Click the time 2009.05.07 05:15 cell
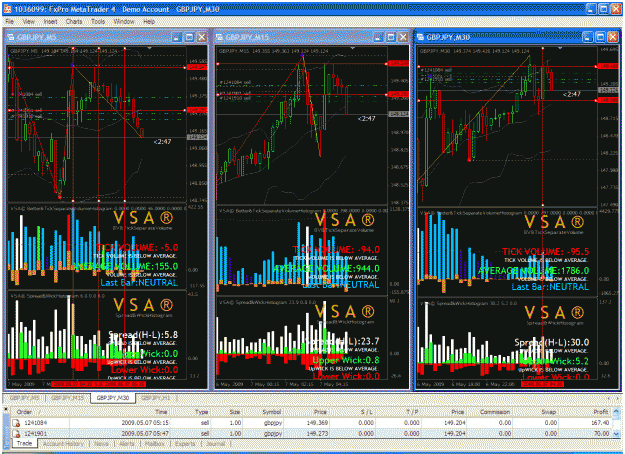Viewport: 625px width, 454px height. (145, 423)
